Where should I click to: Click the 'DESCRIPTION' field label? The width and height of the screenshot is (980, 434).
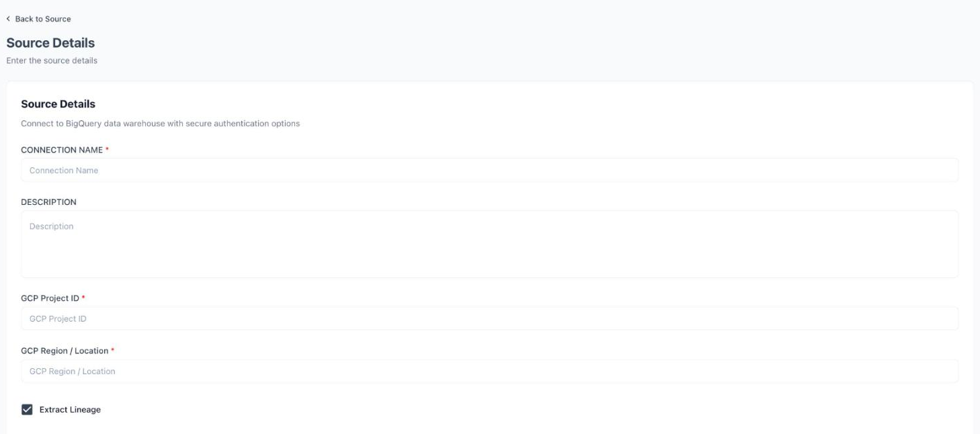(48, 202)
